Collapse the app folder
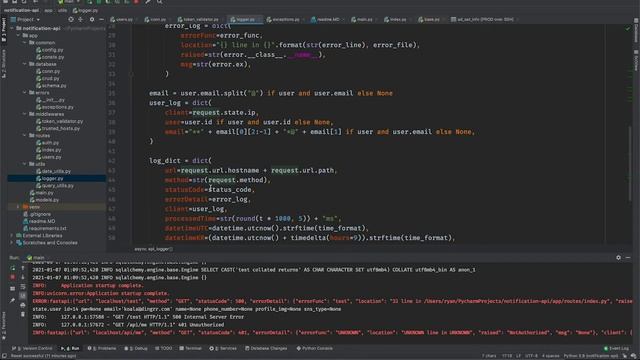640x360 pixels. [18, 36]
